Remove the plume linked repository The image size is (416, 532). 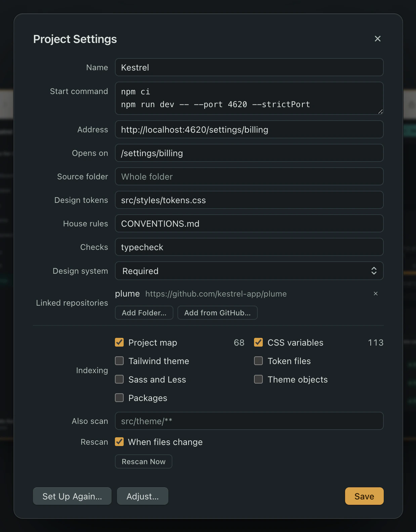point(376,294)
